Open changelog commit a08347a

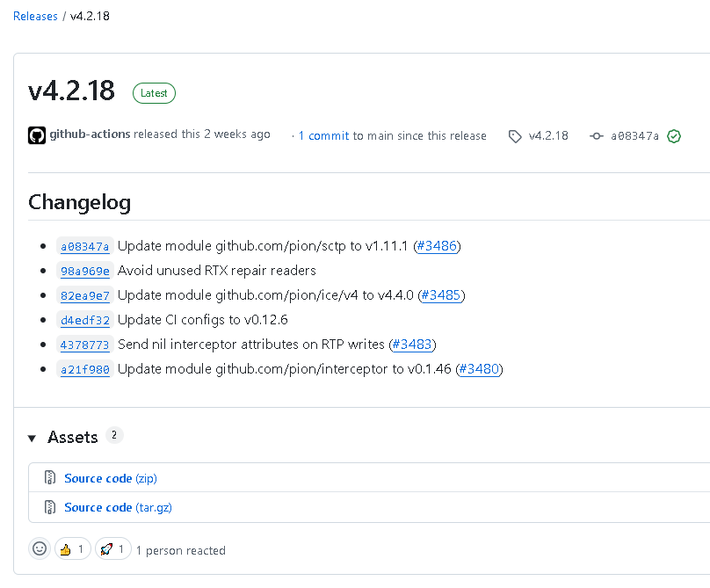click(84, 246)
